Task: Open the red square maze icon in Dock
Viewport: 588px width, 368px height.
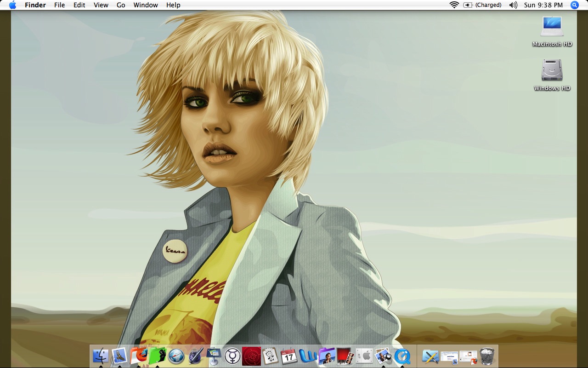Action: (x=251, y=356)
